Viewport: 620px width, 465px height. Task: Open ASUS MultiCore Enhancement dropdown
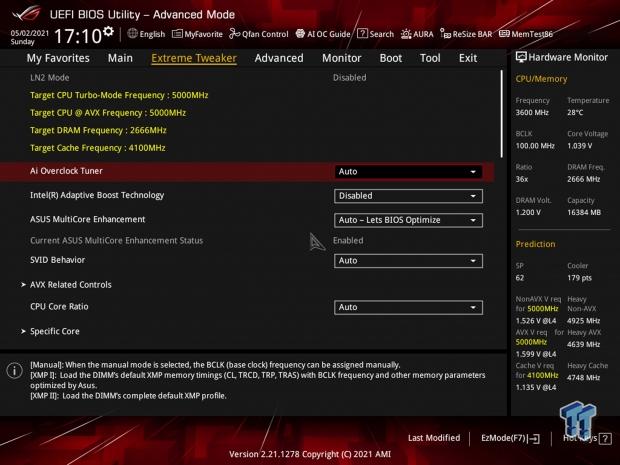tap(408, 220)
